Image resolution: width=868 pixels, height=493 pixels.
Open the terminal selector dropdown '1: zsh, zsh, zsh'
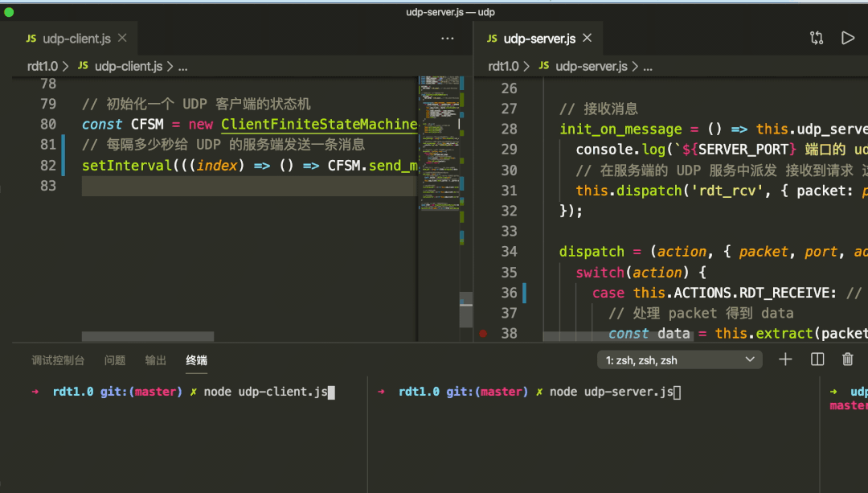[x=680, y=360]
